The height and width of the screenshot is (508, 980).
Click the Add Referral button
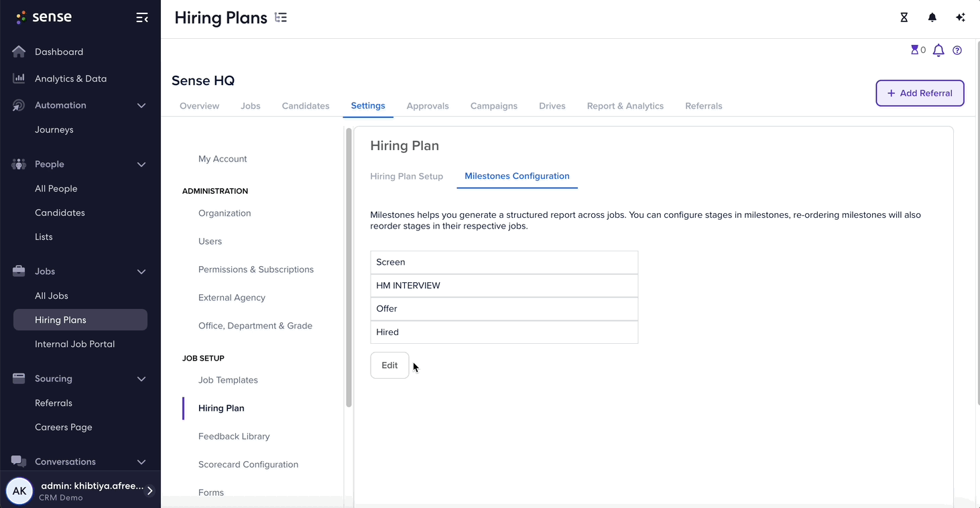[920, 93]
